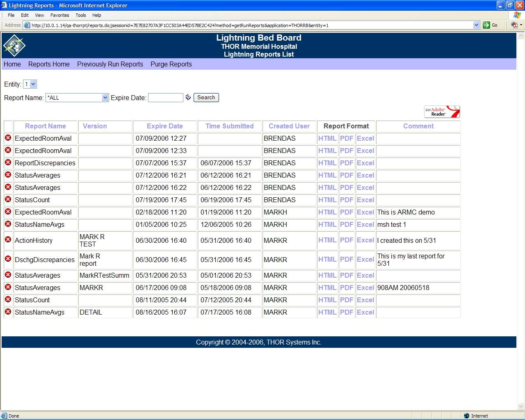
Task: Click the green Go arrow button
Action: click(486, 25)
